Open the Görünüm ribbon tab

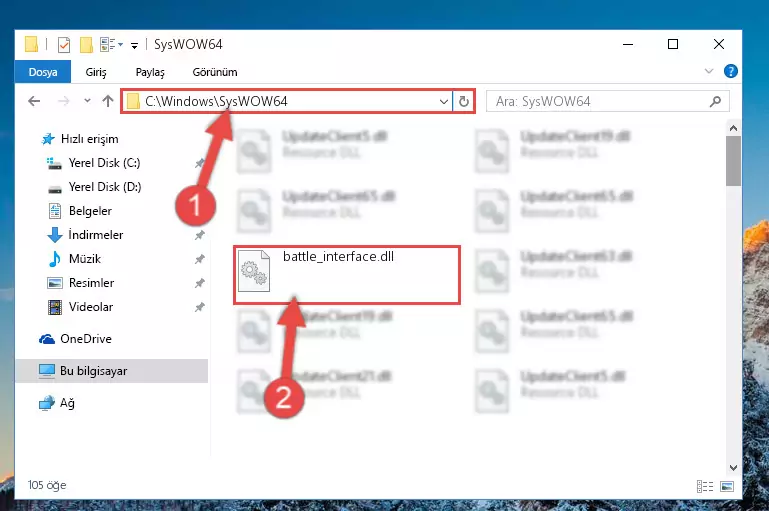(215, 72)
